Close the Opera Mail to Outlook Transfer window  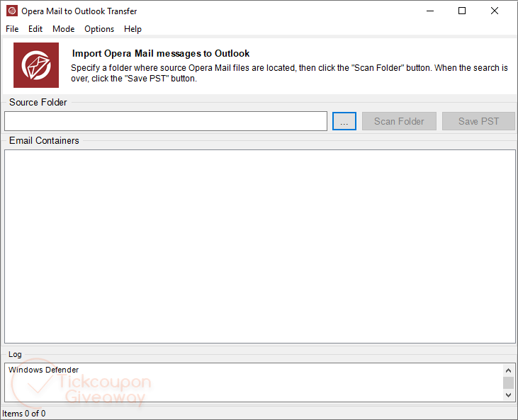point(495,11)
